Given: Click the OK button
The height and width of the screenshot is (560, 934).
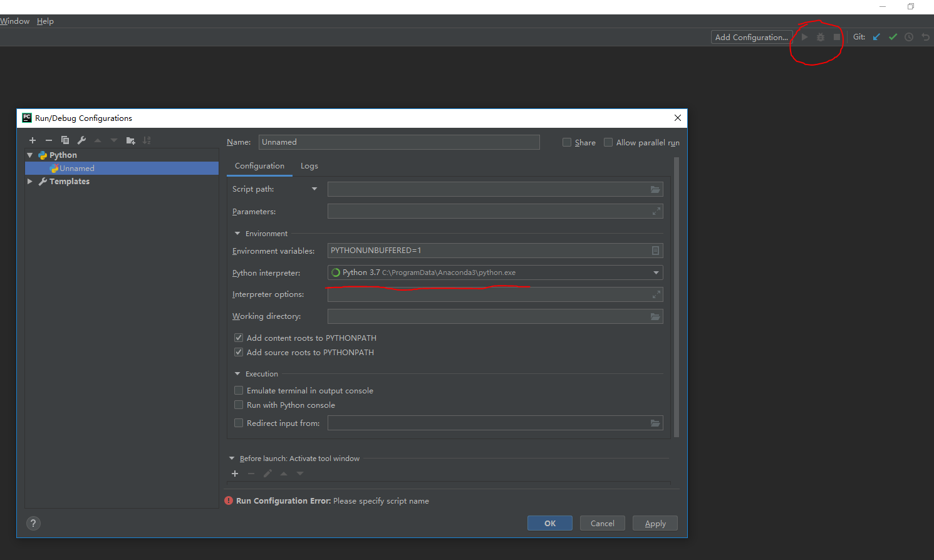Looking at the screenshot, I should (550, 523).
